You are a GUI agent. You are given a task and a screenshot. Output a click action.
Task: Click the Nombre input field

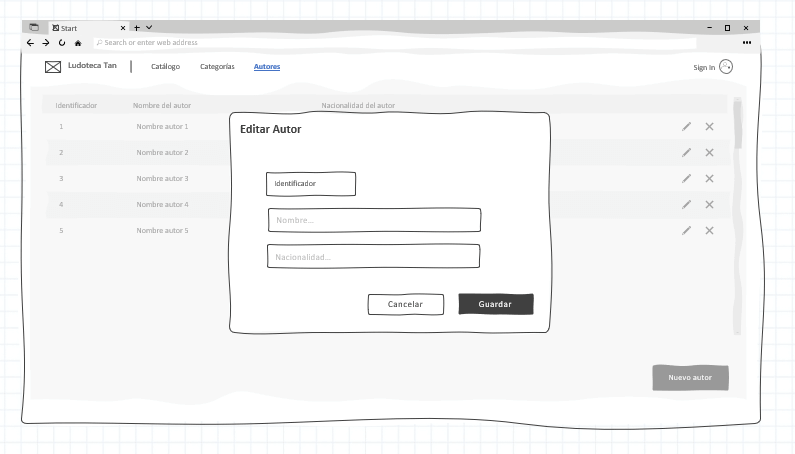[x=374, y=220]
